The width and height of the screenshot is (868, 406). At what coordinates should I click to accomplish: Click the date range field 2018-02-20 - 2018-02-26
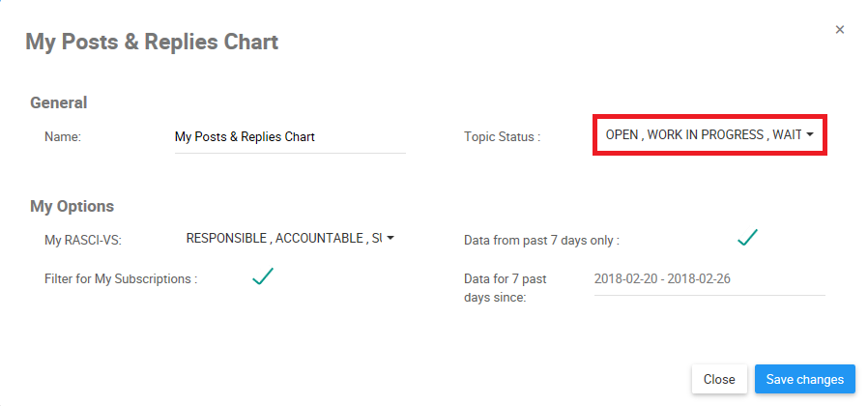[x=709, y=278]
